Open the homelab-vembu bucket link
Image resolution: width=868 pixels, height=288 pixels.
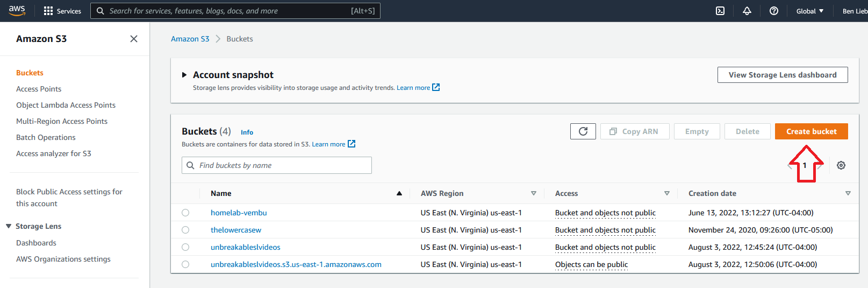click(239, 213)
